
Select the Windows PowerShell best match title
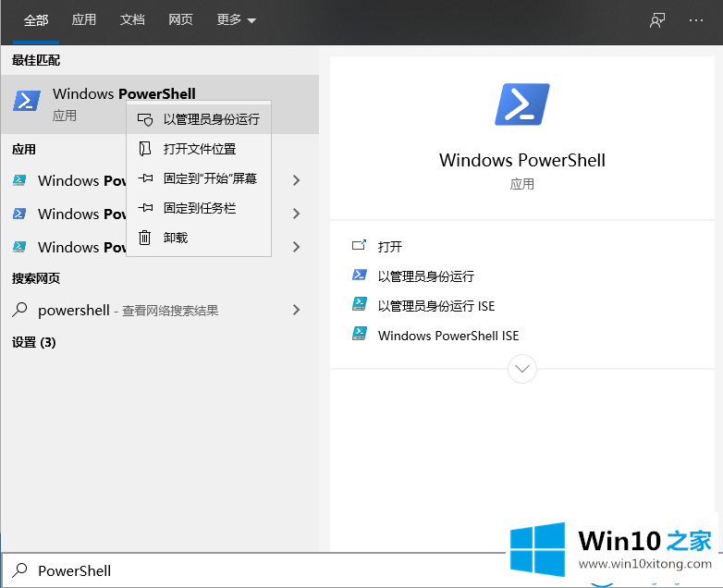(x=124, y=93)
